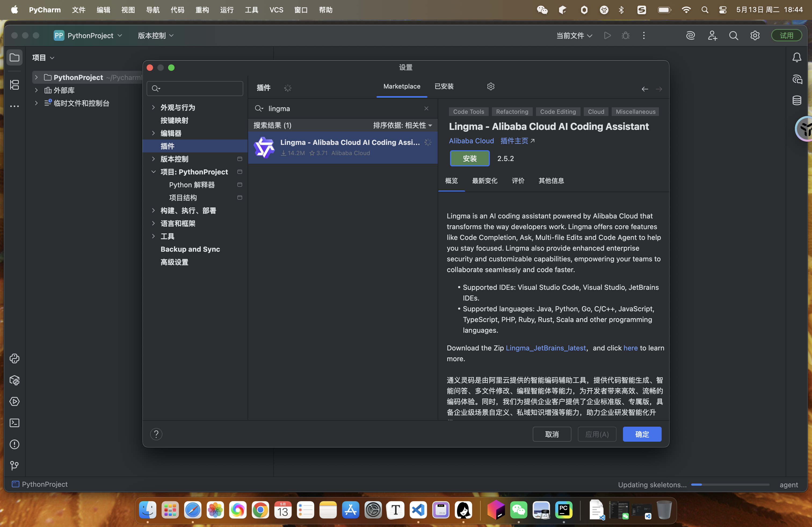Click the Updating skeletons progress bar
Screen dimensions: 812x527
point(730,485)
